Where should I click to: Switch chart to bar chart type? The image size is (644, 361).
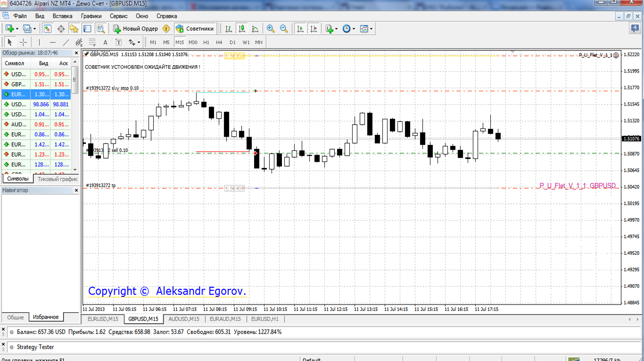point(229,29)
